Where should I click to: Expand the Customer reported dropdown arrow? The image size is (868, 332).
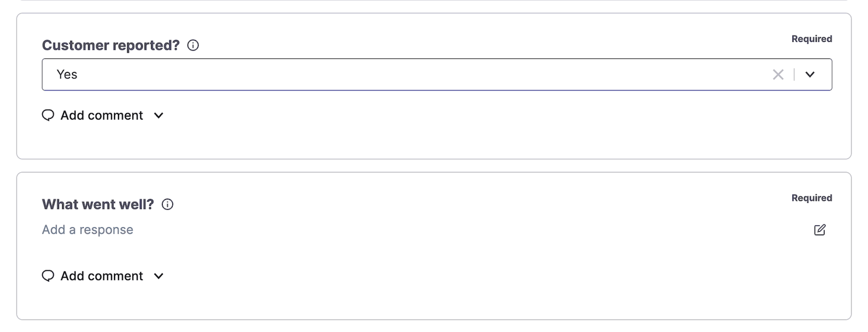[x=810, y=75]
